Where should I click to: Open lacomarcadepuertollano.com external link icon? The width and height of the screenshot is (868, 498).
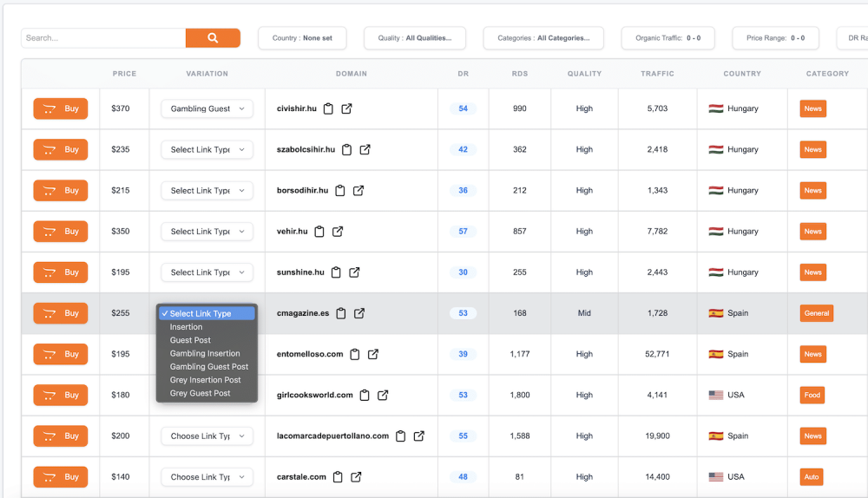pos(419,436)
